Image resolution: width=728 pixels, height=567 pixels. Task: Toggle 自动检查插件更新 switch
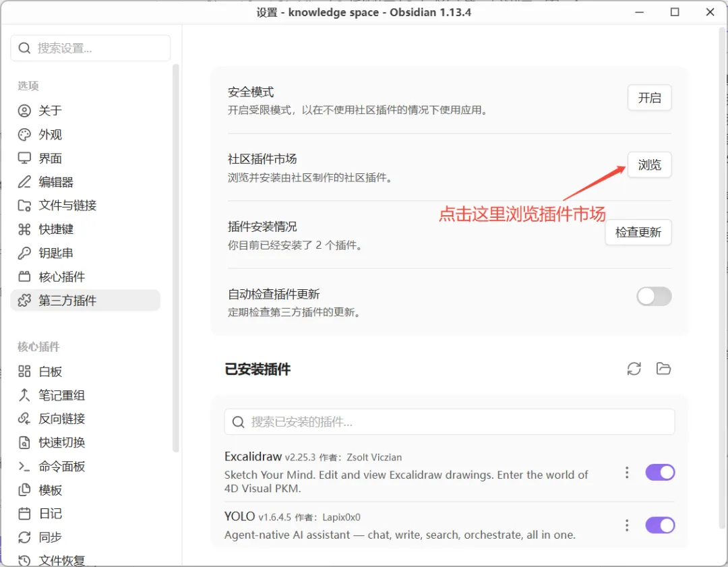point(654,296)
